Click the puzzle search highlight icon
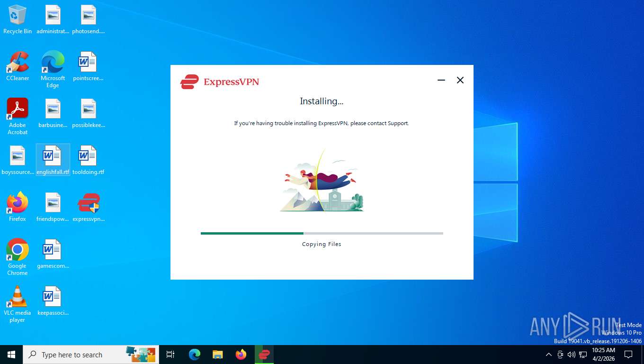 pyautogui.click(x=141, y=354)
